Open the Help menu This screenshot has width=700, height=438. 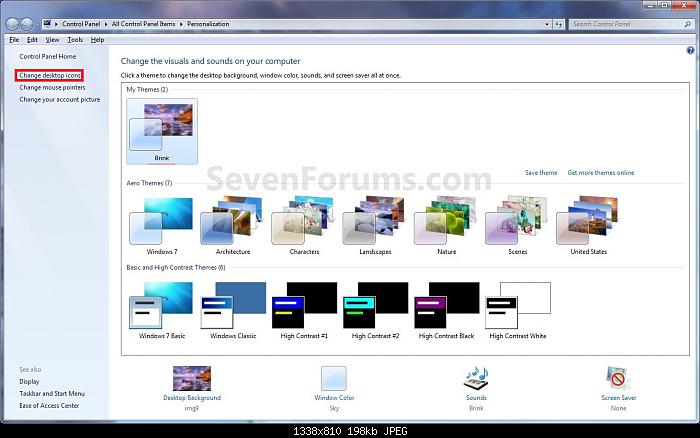(x=97, y=40)
